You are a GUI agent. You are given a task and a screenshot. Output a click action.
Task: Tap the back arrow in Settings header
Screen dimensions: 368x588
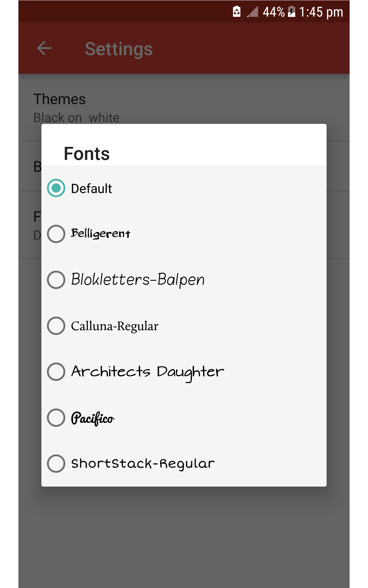pos(44,48)
